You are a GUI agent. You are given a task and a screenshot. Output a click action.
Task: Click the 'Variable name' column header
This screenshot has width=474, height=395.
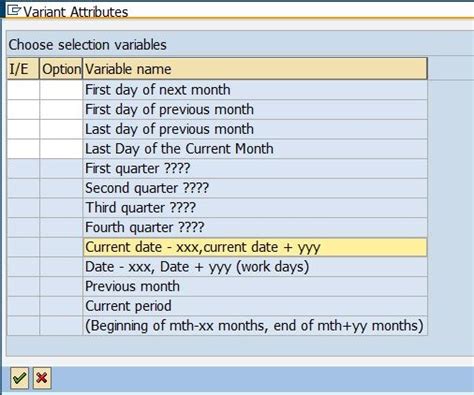click(x=255, y=69)
